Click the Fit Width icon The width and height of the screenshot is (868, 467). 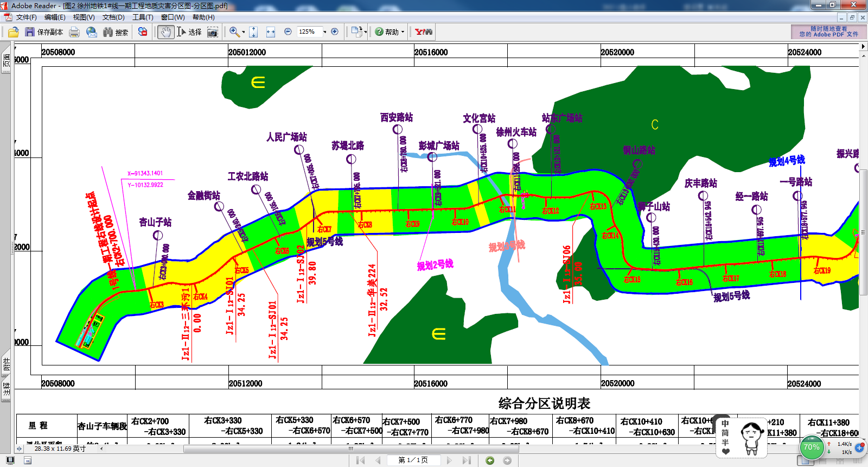click(x=271, y=32)
